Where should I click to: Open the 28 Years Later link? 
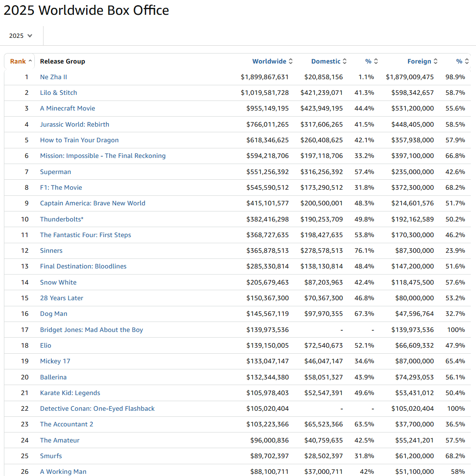point(62,298)
